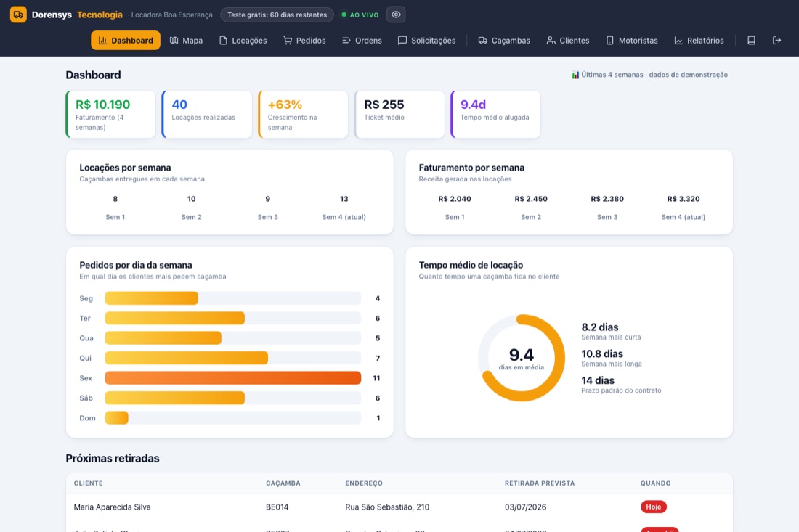Click the number 11 next to Sex bar
The height and width of the screenshot is (532, 799).
376,377
